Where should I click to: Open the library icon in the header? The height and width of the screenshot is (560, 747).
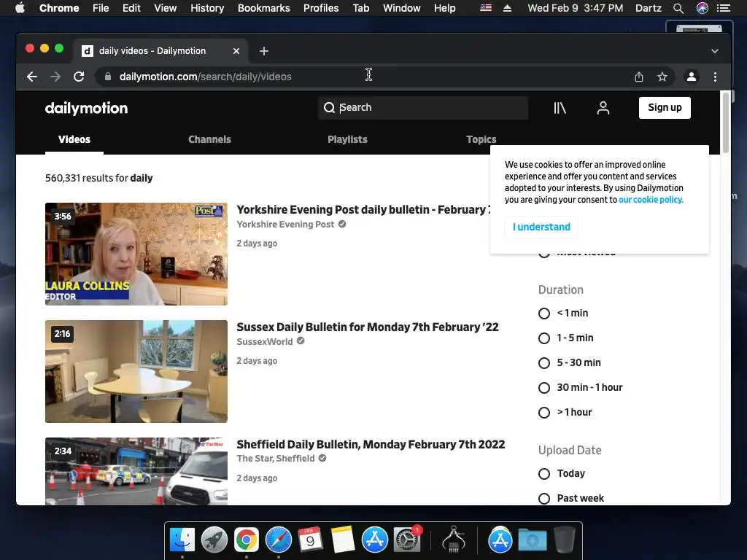coord(560,108)
